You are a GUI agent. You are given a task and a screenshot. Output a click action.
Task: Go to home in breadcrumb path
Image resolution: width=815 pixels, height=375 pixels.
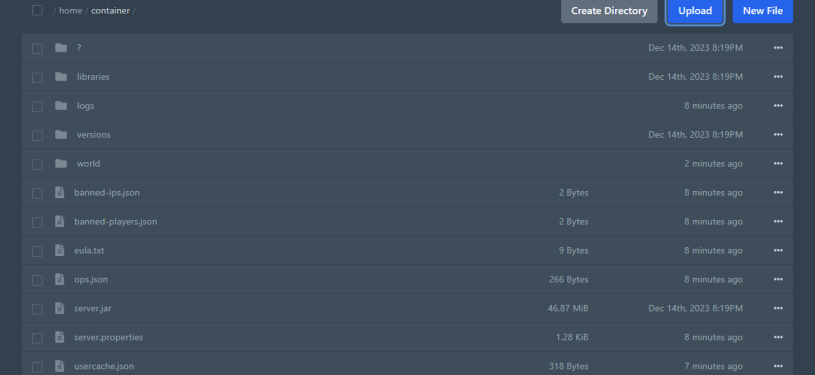pyautogui.click(x=70, y=10)
